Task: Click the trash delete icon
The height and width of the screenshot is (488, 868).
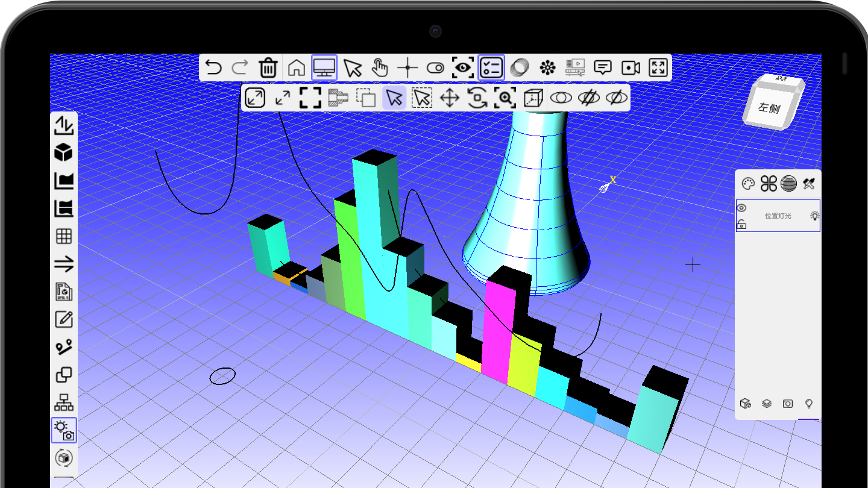Action: point(268,67)
